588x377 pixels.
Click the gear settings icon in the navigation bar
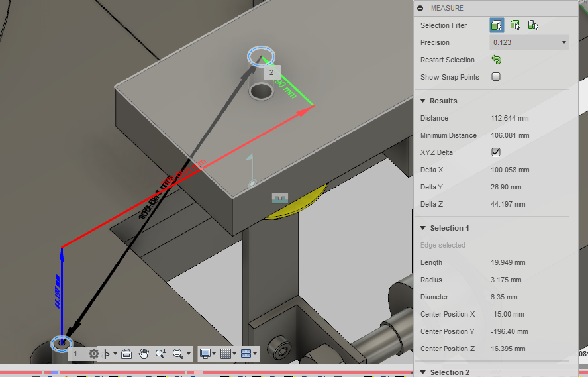[94, 354]
